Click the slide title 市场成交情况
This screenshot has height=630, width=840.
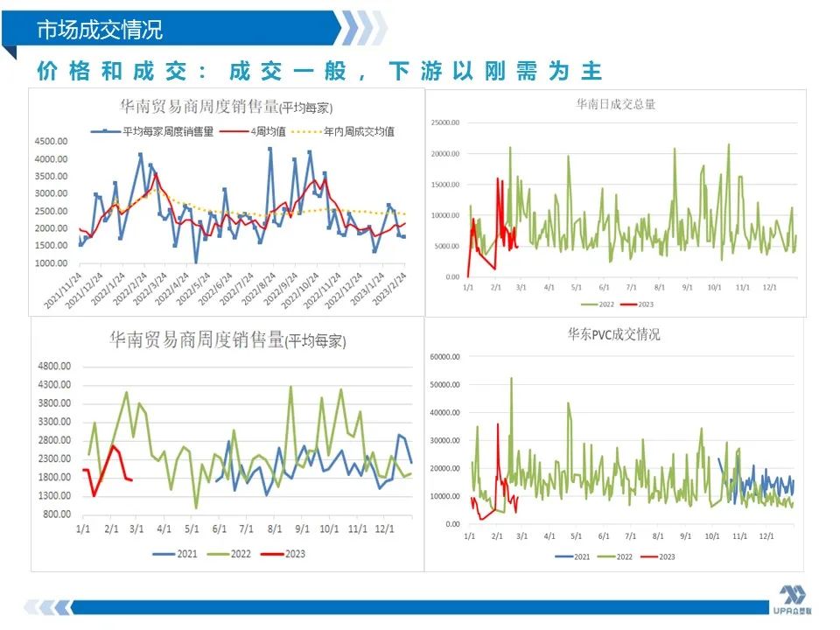[x=100, y=28]
